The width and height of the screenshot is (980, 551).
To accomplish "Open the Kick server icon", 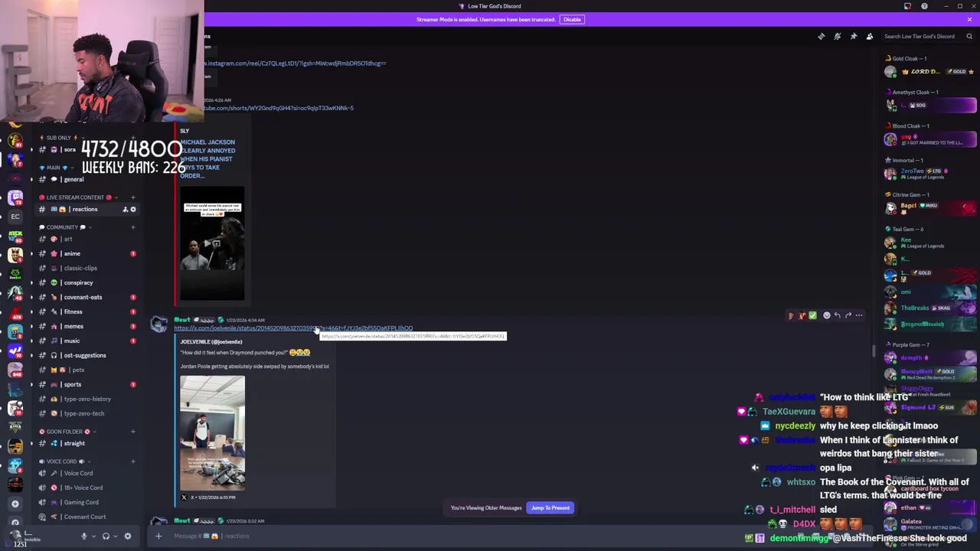I will coord(15,236).
